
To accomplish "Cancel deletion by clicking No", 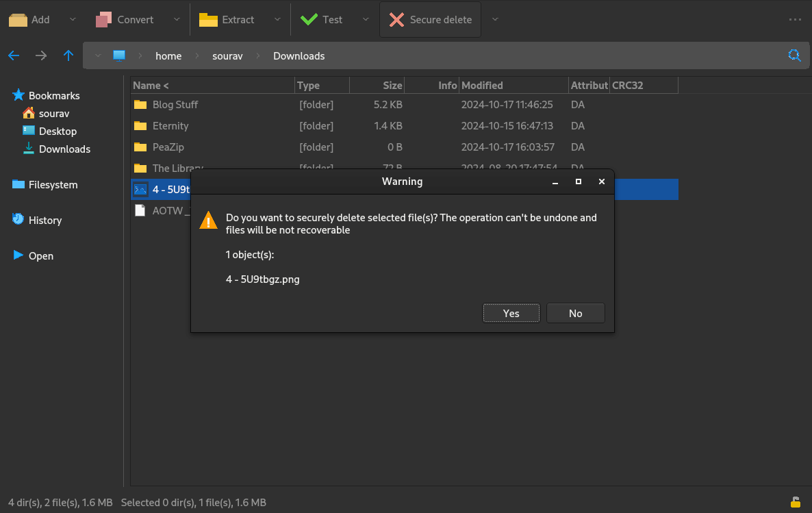I will point(575,313).
